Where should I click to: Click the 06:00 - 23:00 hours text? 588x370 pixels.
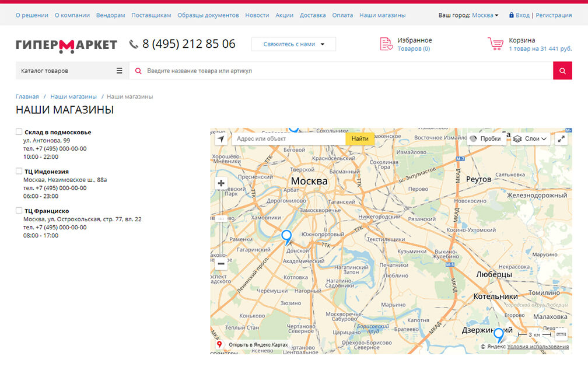point(41,196)
